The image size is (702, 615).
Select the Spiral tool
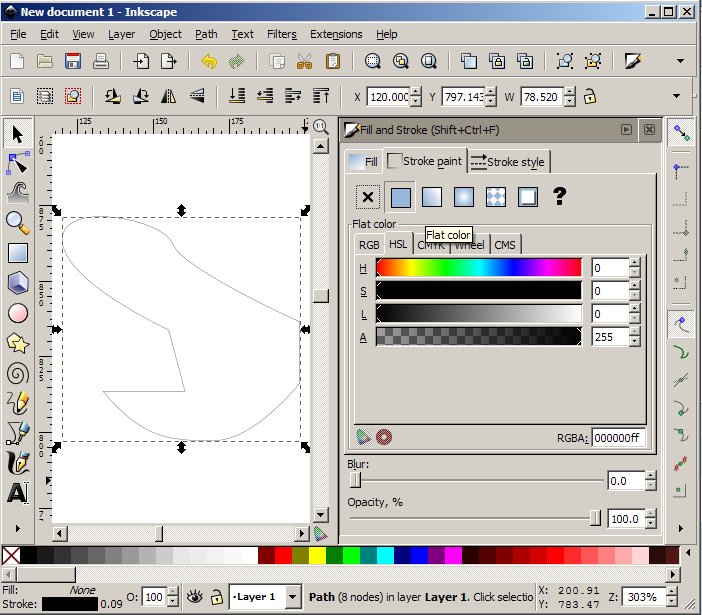point(17,374)
